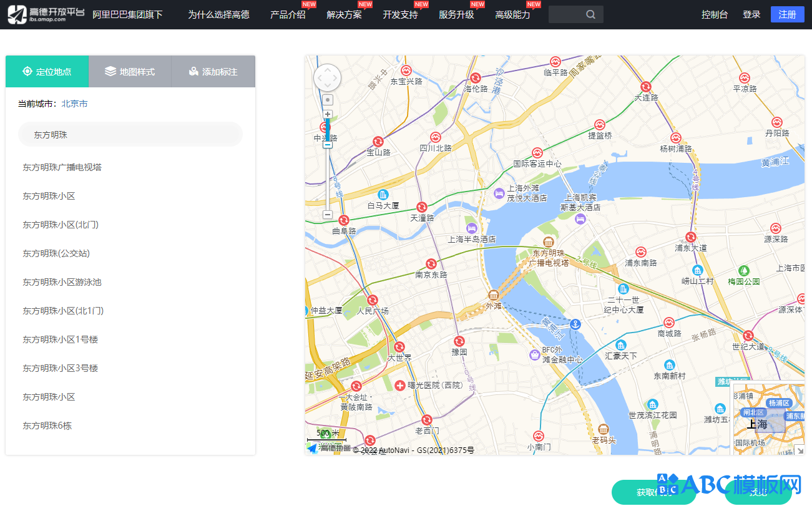Click the 登录 login link
This screenshot has height=511, width=812.
click(751, 14)
